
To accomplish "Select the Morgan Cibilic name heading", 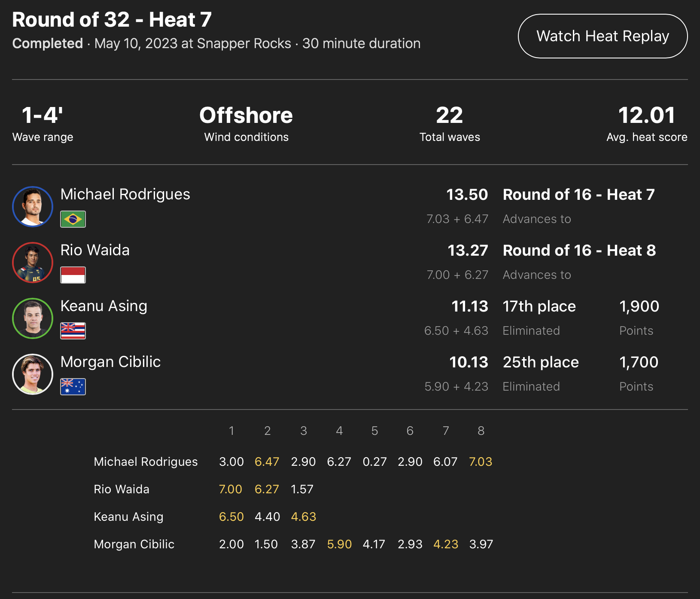I will pos(110,362).
